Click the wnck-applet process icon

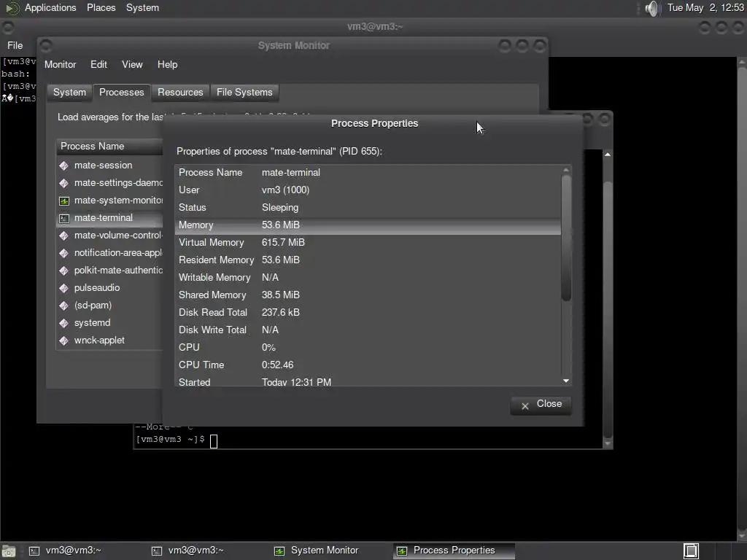coord(64,341)
